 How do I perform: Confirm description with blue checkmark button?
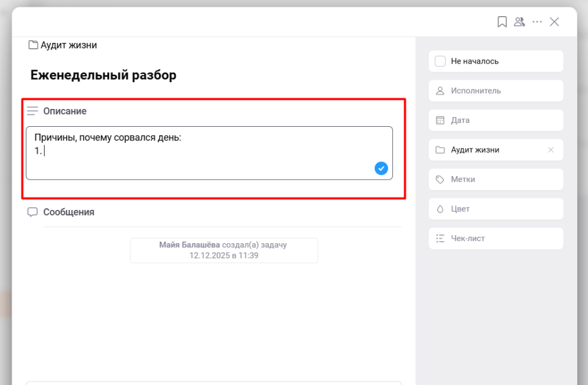point(381,168)
